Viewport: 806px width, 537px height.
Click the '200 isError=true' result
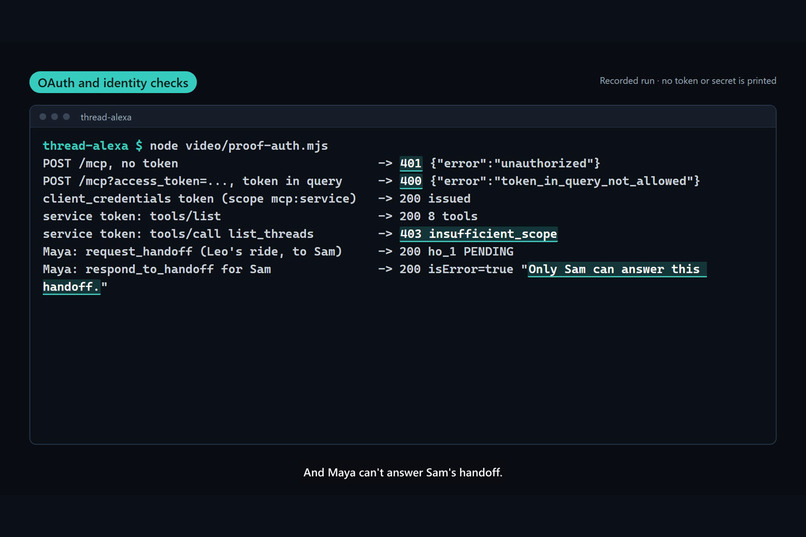[x=456, y=269]
